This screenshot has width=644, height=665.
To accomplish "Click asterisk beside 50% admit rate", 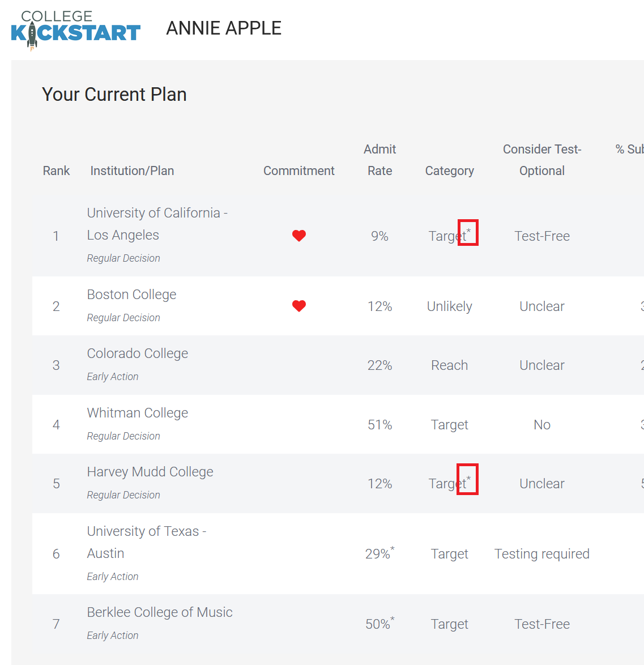I will pyautogui.click(x=393, y=619).
